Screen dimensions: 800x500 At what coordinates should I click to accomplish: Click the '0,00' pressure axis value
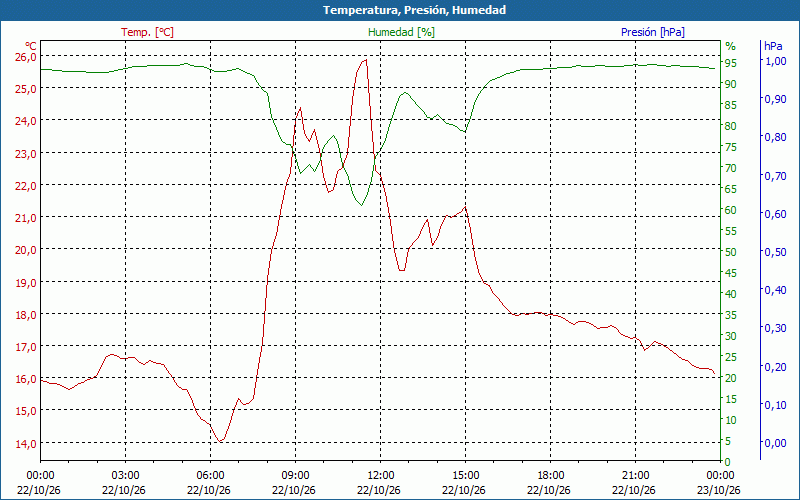[x=776, y=443]
